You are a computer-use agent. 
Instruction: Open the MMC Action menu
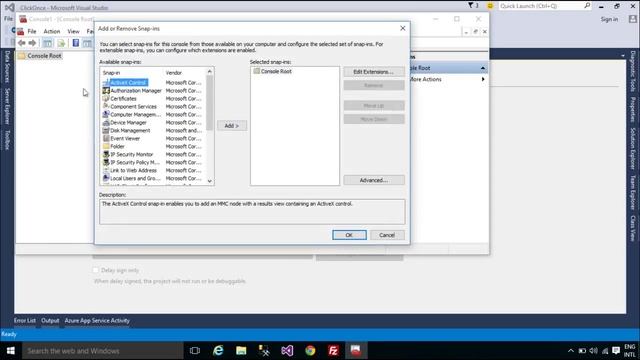[x=52, y=31]
